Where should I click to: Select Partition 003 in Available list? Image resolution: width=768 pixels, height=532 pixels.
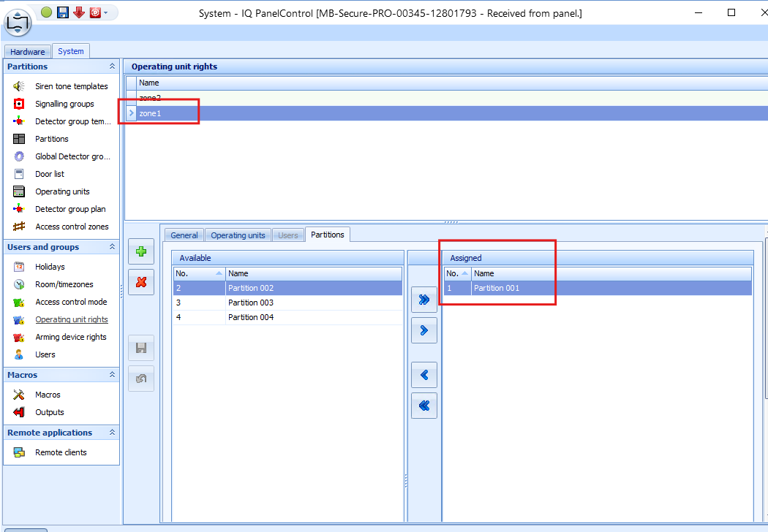(287, 303)
